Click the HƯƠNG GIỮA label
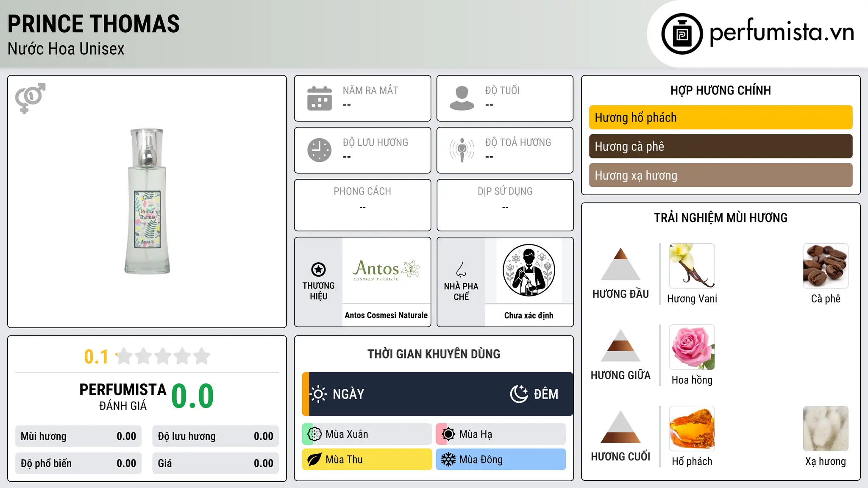 click(x=620, y=375)
